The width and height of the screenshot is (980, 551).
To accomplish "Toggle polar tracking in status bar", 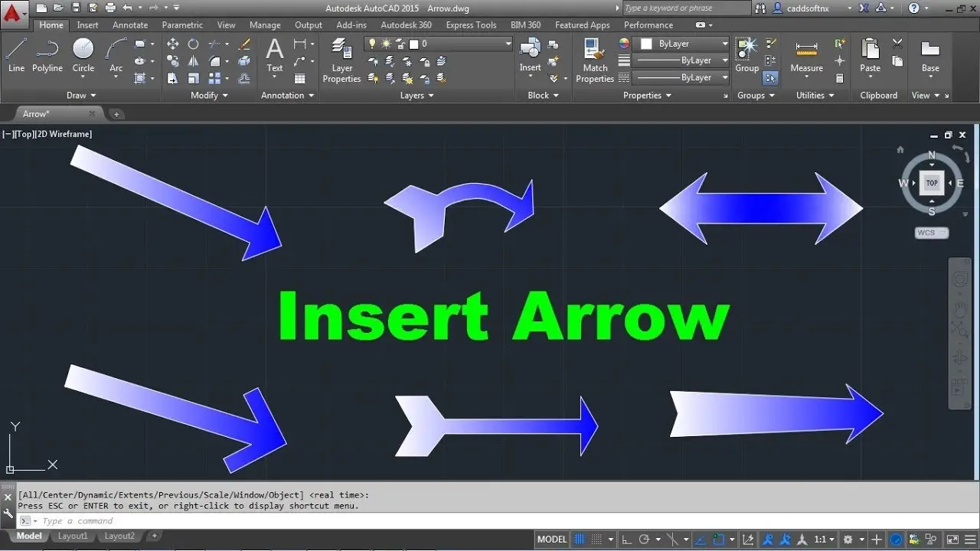I will tap(645, 540).
